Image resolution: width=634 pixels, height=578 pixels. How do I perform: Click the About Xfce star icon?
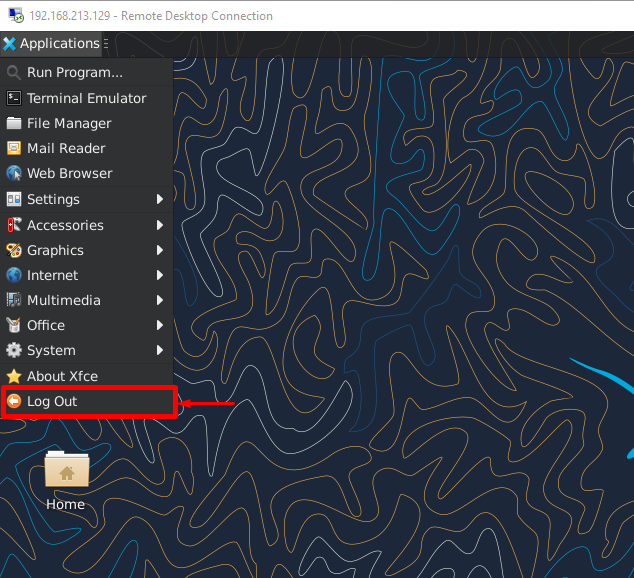tap(14, 376)
